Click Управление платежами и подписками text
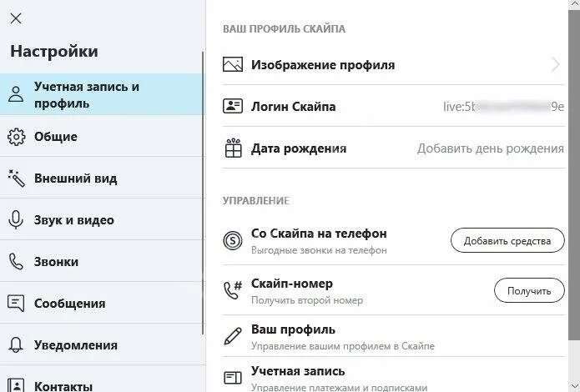580x392 pixels. (339, 388)
